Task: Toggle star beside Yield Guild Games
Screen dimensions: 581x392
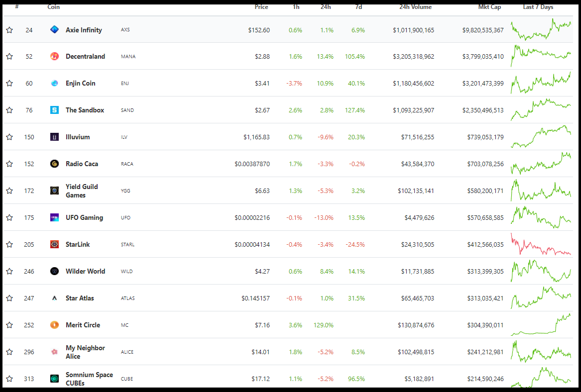Action: (x=9, y=191)
